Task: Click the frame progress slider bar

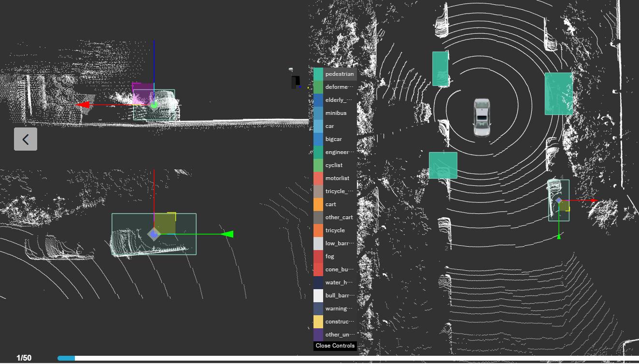Action: pos(347,358)
